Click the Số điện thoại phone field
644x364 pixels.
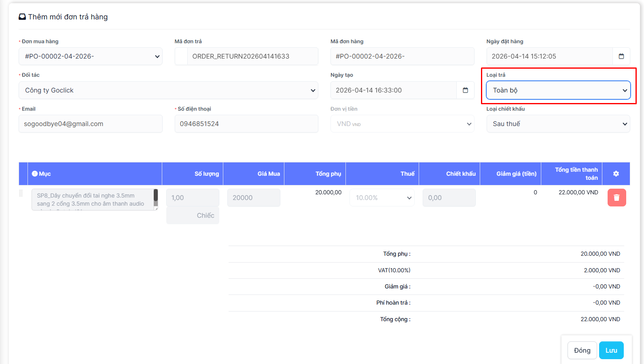pos(246,124)
